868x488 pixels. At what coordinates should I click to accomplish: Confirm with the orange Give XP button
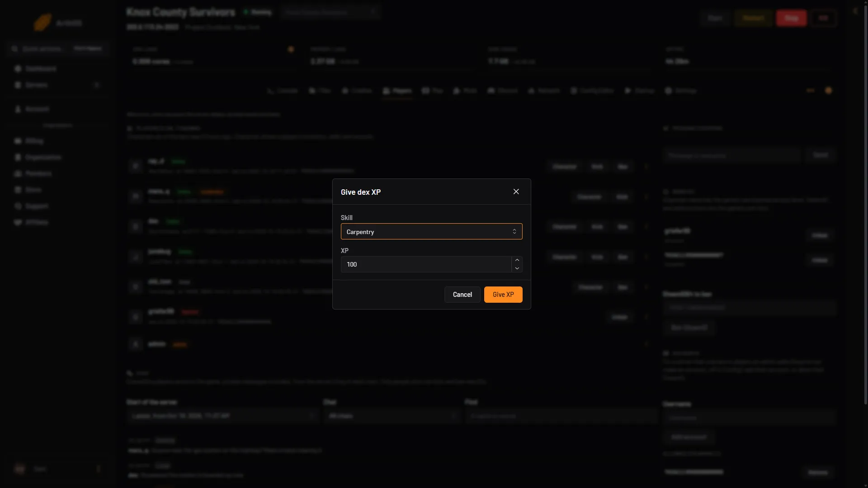pos(503,295)
